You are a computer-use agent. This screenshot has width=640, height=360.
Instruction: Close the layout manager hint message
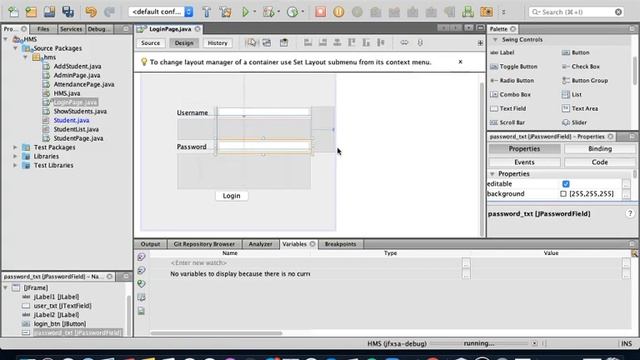[x=460, y=62]
